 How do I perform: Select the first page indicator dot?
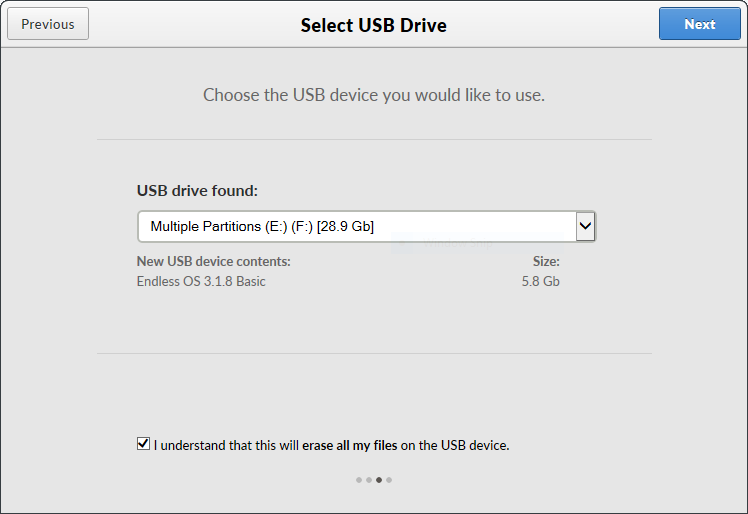point(359,480)
